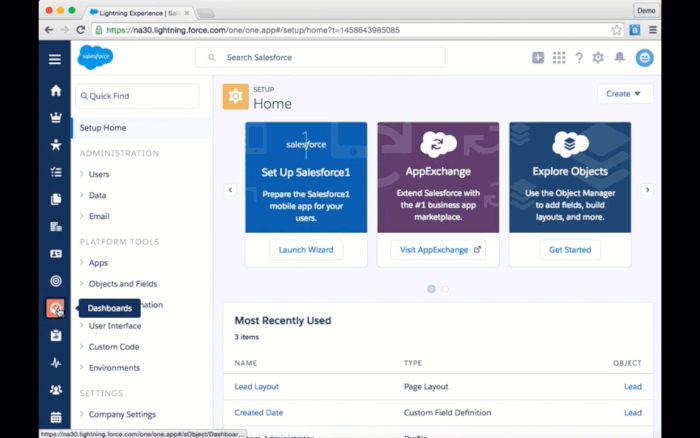Open the notifications bell
700x438 pixels.
(620, 57)
